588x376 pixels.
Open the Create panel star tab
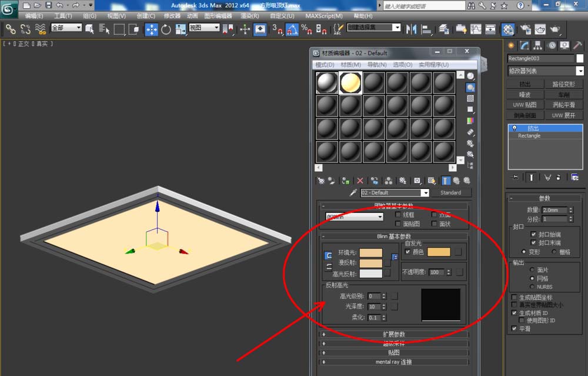point(511,45)
